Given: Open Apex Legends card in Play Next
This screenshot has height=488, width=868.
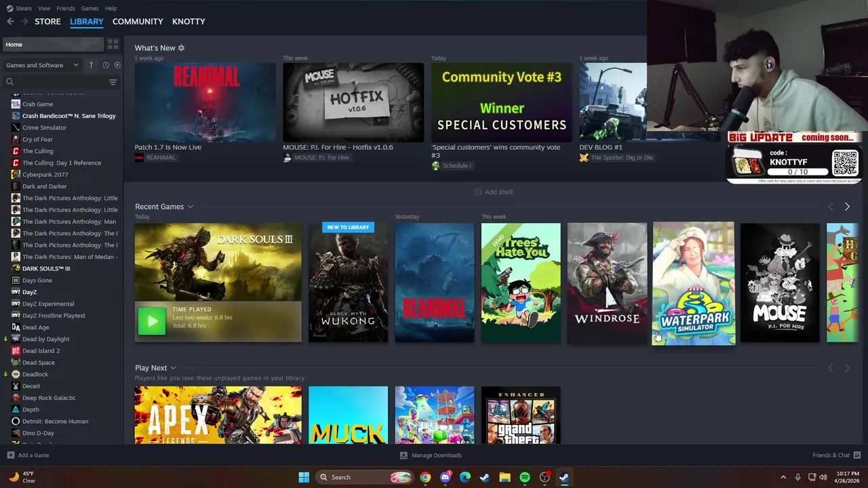Looking at the screenshot, I should coord(218,415).
